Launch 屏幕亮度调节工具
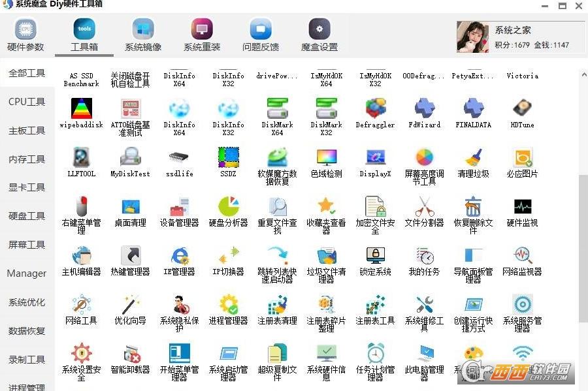The width and height of the screenshot is (588, 391). 424,166
